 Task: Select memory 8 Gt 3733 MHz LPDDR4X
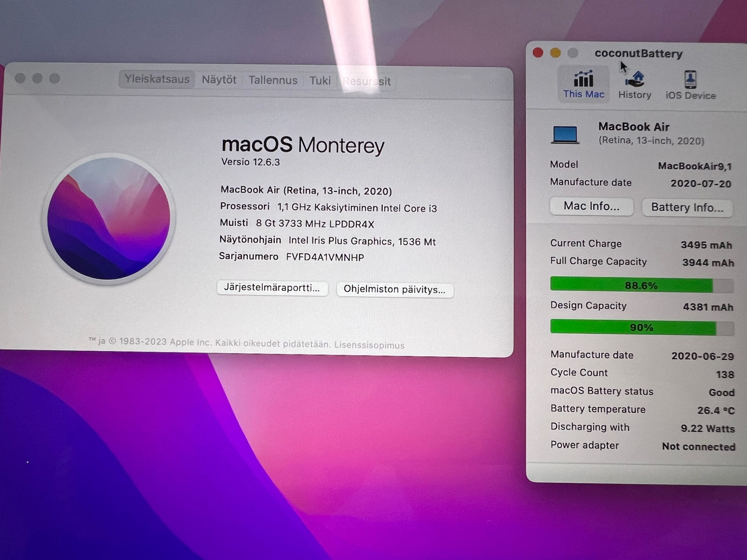coord(315,224)
